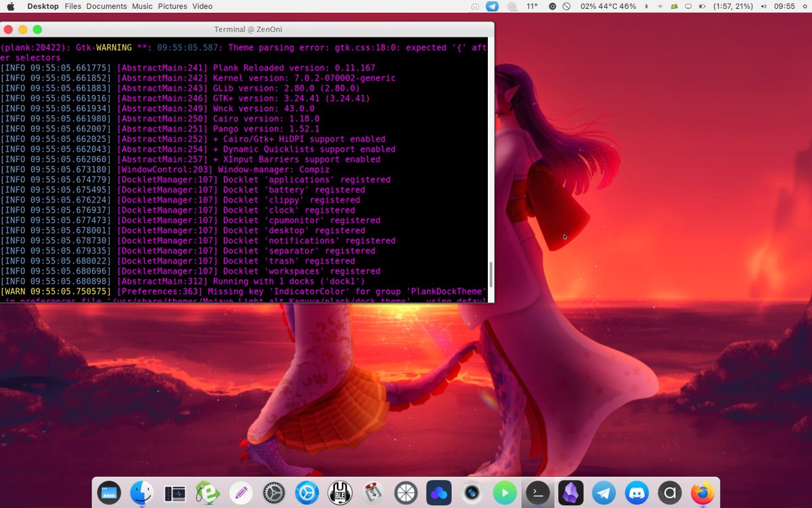Click the Apple logo menu
Viewport: 812px width, 508px height.
(11, 6)
